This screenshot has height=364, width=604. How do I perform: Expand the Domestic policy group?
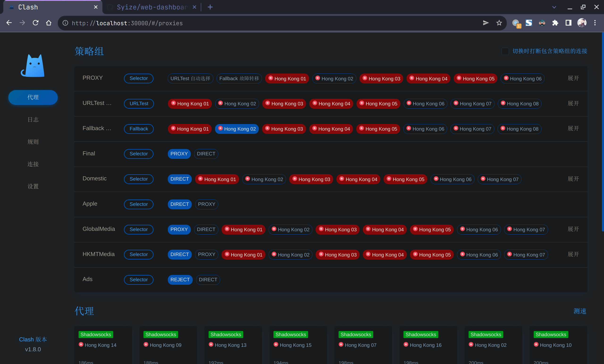pyautogui.click(x=573, y=179)
